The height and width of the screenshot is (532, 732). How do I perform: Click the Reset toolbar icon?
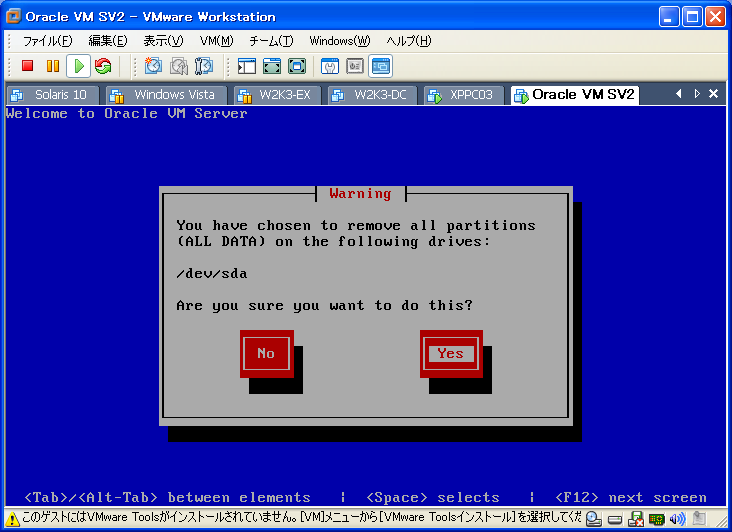[103, 66]
